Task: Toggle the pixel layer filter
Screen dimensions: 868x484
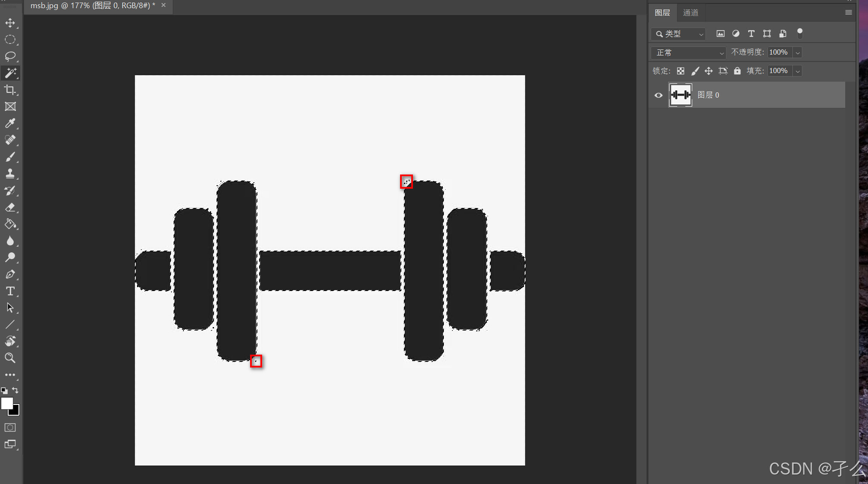Action: (721, 34)
